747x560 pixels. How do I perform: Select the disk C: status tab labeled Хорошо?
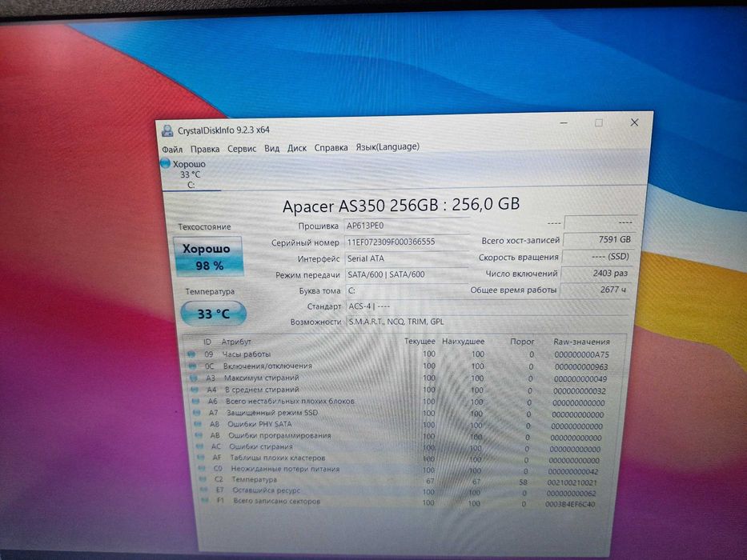(189, 174)
